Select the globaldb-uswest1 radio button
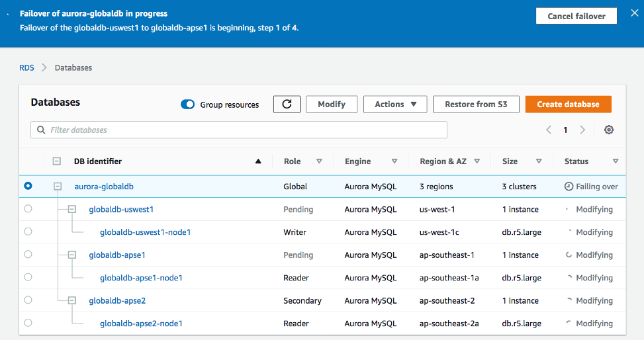The height and width of the screenshot is (340, 644). tap(28, 208)
